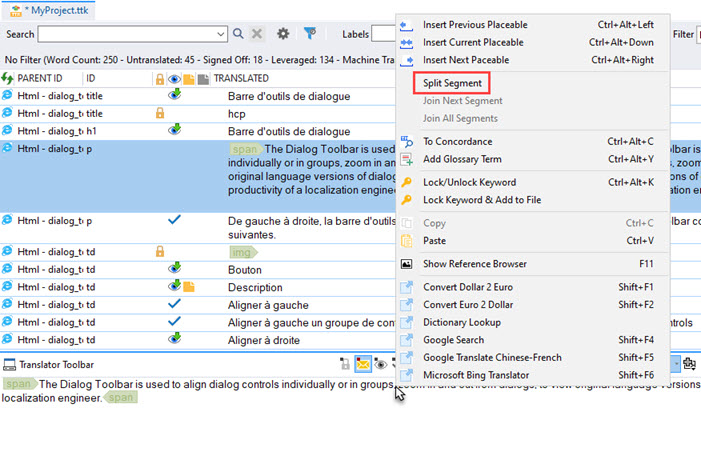Image resolution: width=701 pixels, height=452 pixels.
Task: Click the filter funnel icon
Action: coord(310,34)
